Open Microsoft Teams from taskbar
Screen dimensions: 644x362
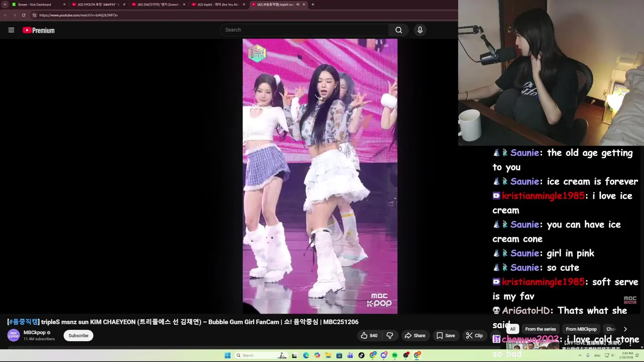pyautogui.click(x=350, y=355)
